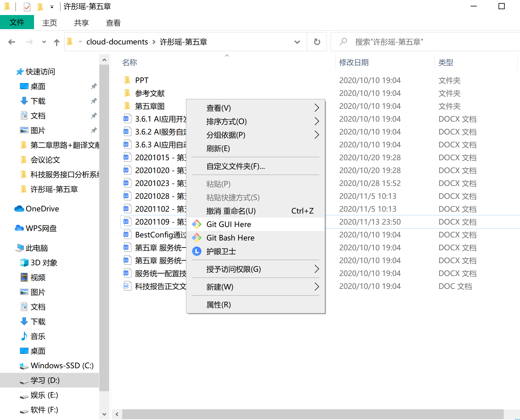The height and width of the screenshot is (420, 520).
Task: Open 软件 (F:) drive
Action: pyautogui.click(x=39, y=410)
